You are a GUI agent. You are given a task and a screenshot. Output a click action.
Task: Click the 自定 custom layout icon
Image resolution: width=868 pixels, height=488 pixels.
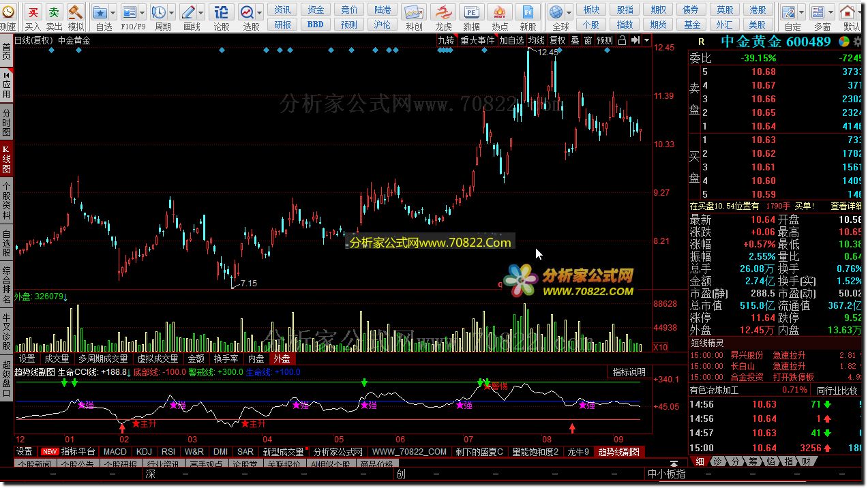tap(788, 12)
